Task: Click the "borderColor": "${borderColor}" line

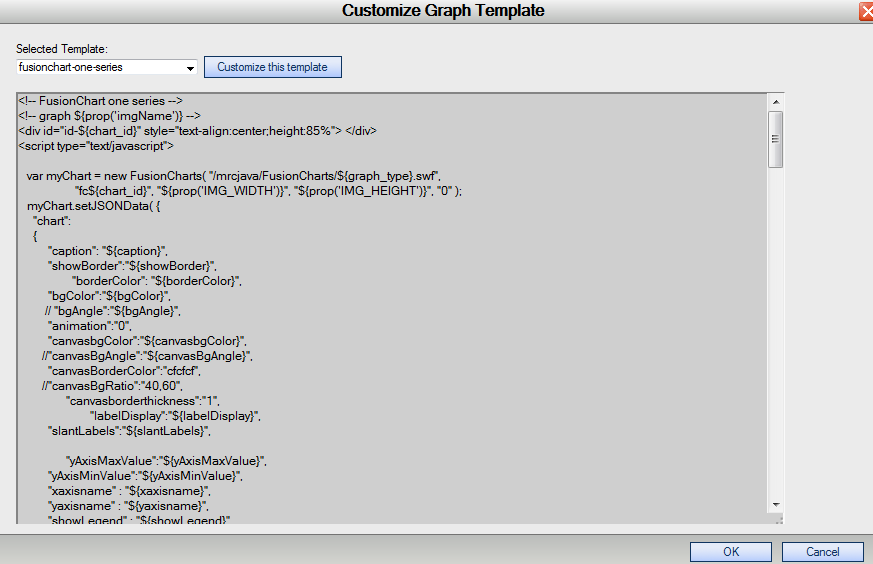Action: (157, 282)
